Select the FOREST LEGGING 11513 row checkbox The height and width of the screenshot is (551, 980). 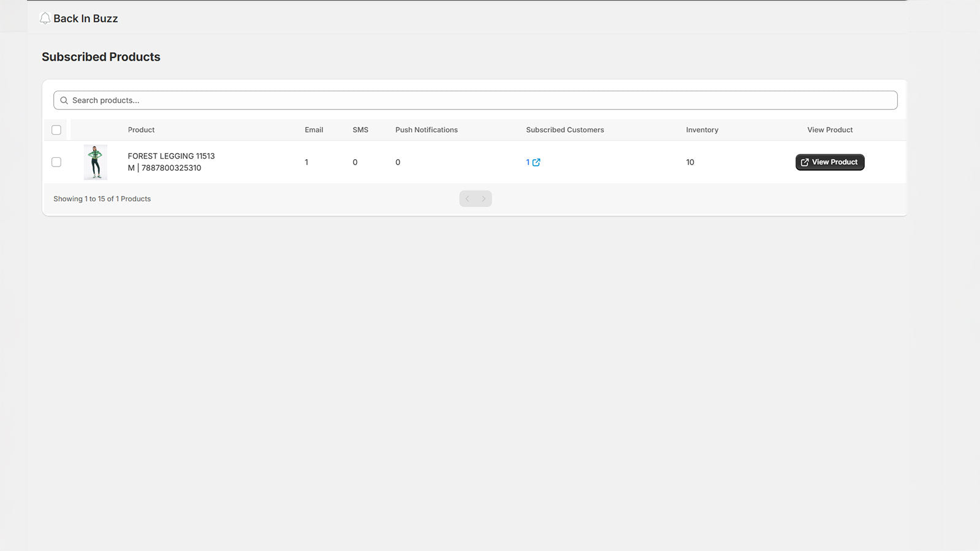pos(56,162)
